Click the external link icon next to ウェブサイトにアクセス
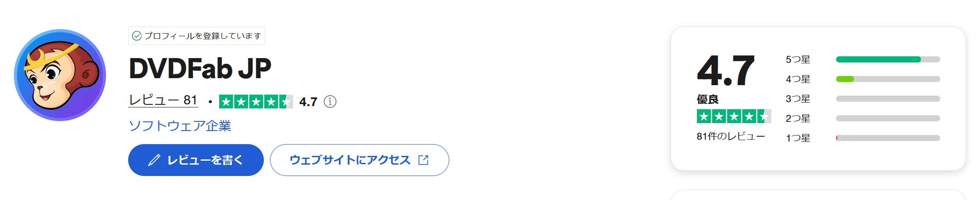Image resolution: width=980 pixels, height=200 pixels. [423, 160]
